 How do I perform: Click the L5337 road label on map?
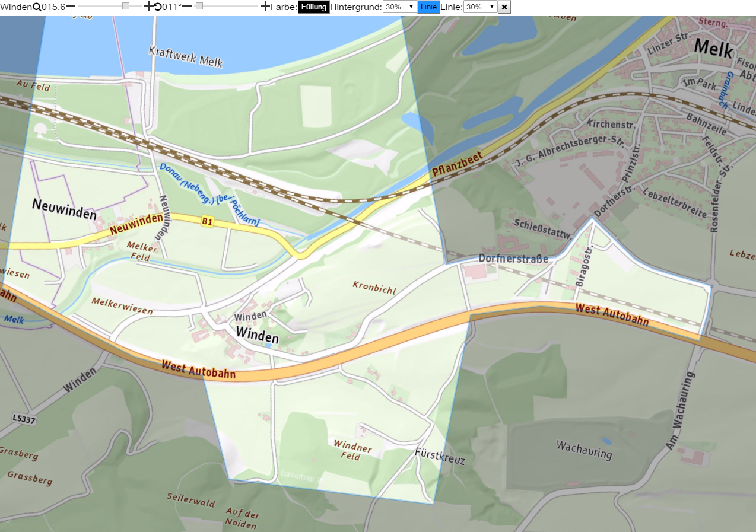(23, 419)
